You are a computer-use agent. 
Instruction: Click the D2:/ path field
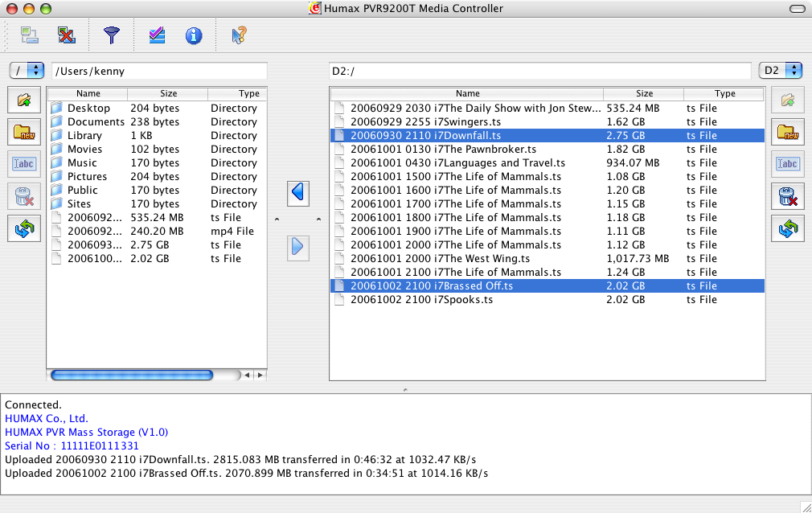(539, 71)
